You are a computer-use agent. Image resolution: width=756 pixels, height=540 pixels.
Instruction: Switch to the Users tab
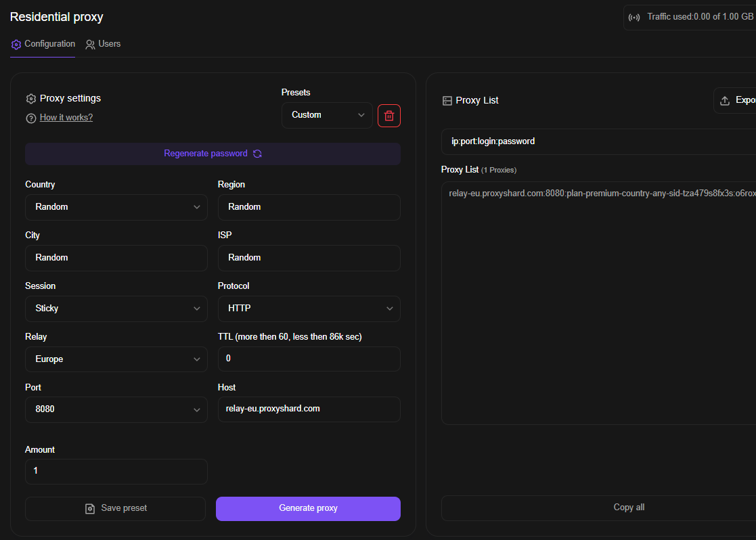coord(103,44)
